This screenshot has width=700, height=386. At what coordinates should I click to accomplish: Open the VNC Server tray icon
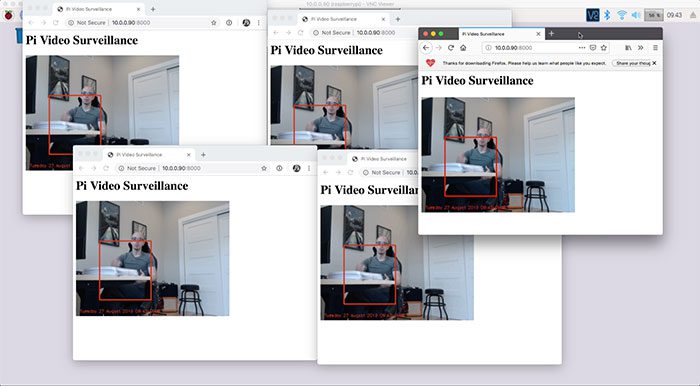[592, 15]
